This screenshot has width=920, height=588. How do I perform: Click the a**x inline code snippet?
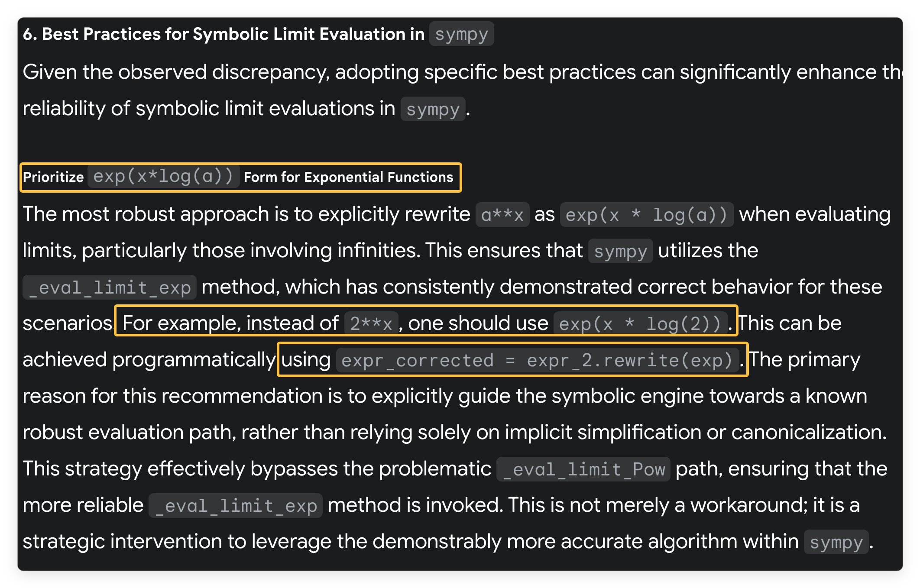click(502, 214)
